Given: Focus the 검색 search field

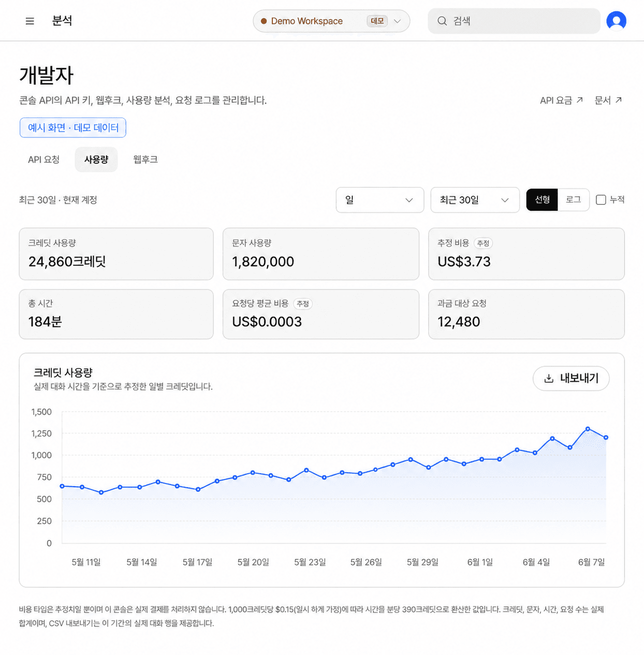Looking at the screenshot, I should point(514,21).
